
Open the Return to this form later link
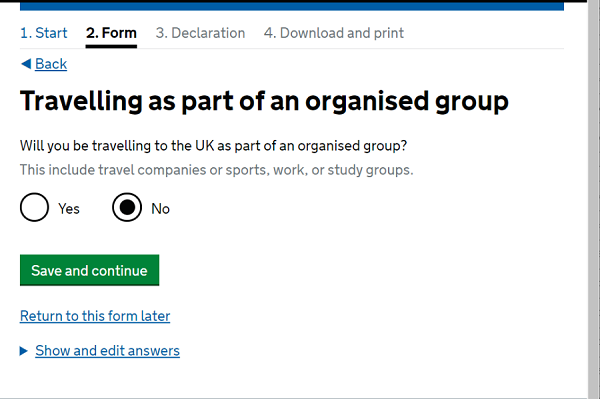(x=95, y=316)
